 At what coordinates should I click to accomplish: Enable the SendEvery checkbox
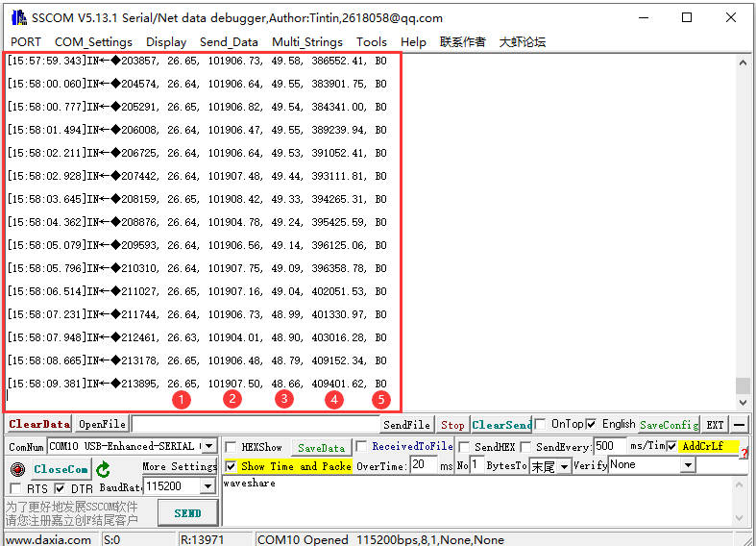pos(525,447)
